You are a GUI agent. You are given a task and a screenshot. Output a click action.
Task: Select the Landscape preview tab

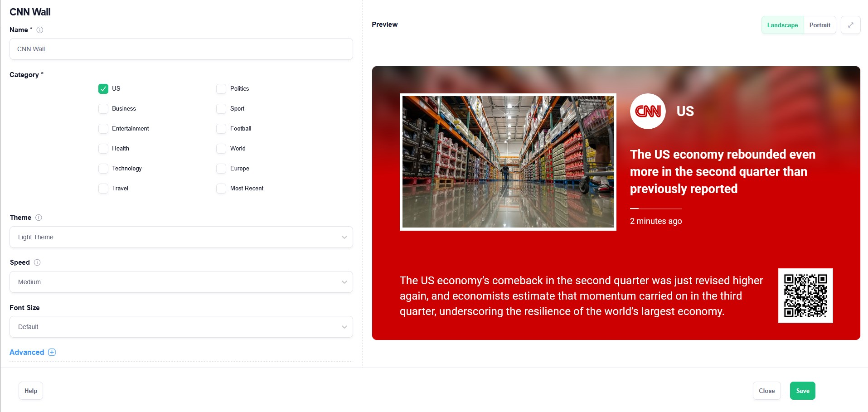point(782,25)
